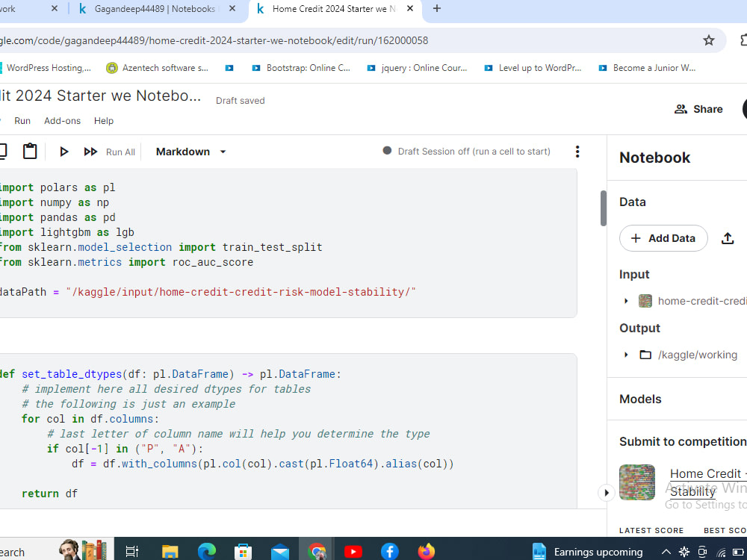Close the Home Credit 2024 Starter tab

(409, 8)
